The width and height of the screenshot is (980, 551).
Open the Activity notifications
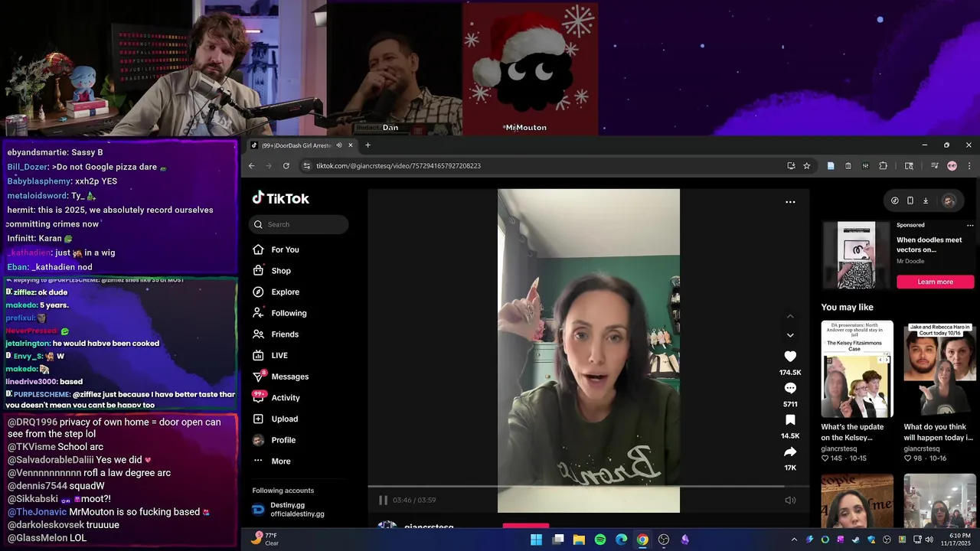tap(277, 398)
